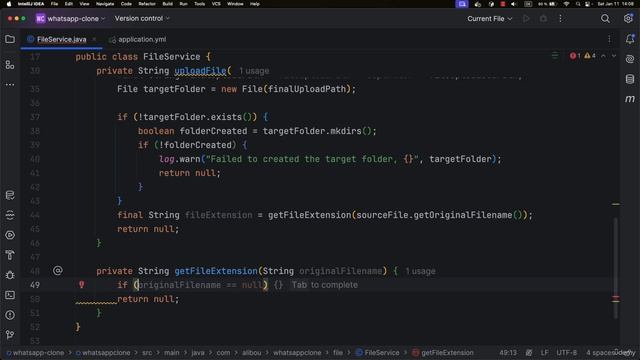Open the Apple menu
The image size is (640, 360).
[9, 4]
